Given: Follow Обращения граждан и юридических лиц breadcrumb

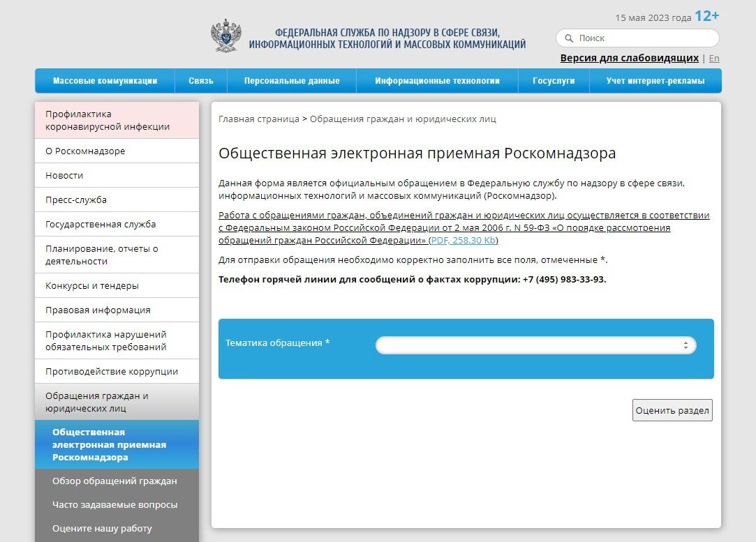Looking at the screenshot, I should tap(403, 119).
